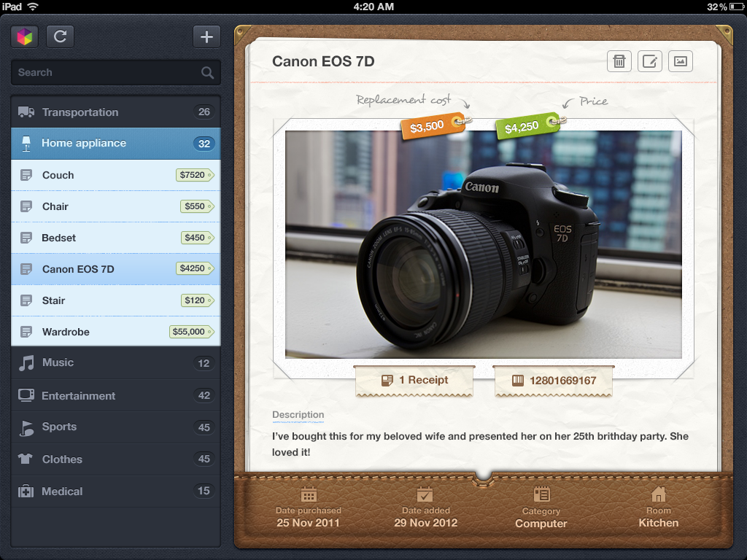
Task: Select the Chair item
Action: pos(116,206)
